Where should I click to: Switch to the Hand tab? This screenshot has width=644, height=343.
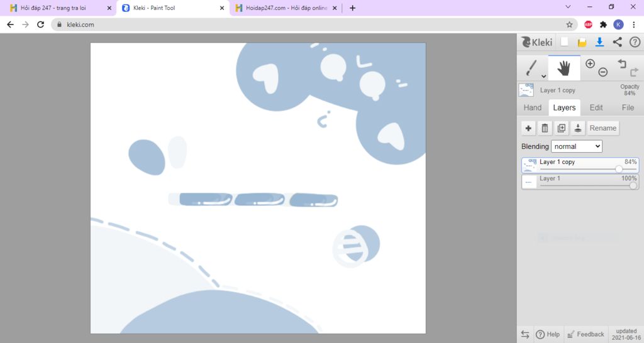point(532,107)
